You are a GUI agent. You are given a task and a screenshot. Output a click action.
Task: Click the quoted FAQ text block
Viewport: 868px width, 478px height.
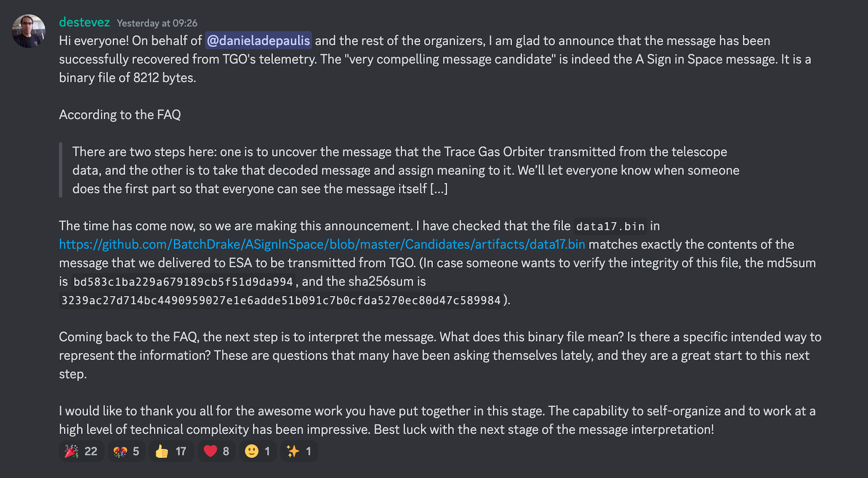click(x=406, y=170)
